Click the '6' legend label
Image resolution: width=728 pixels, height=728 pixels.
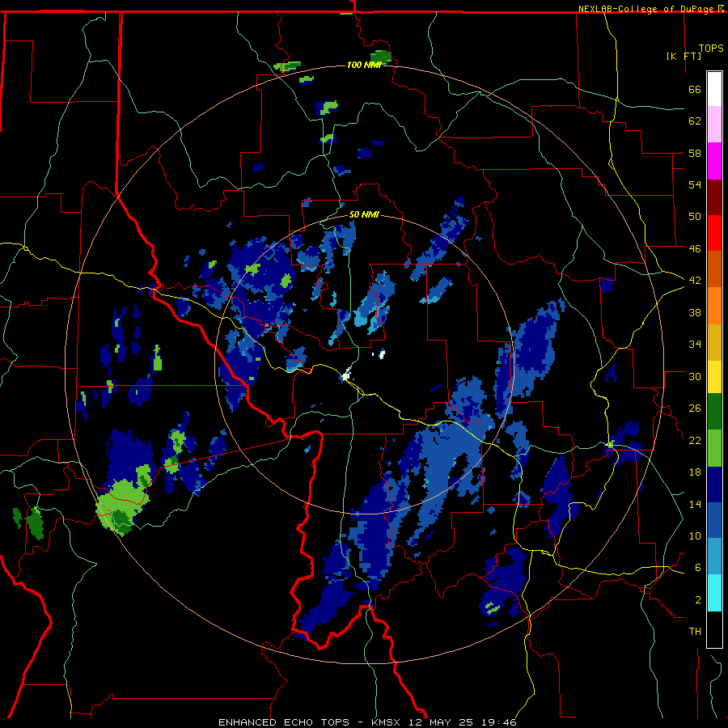[x=698, y=567]
